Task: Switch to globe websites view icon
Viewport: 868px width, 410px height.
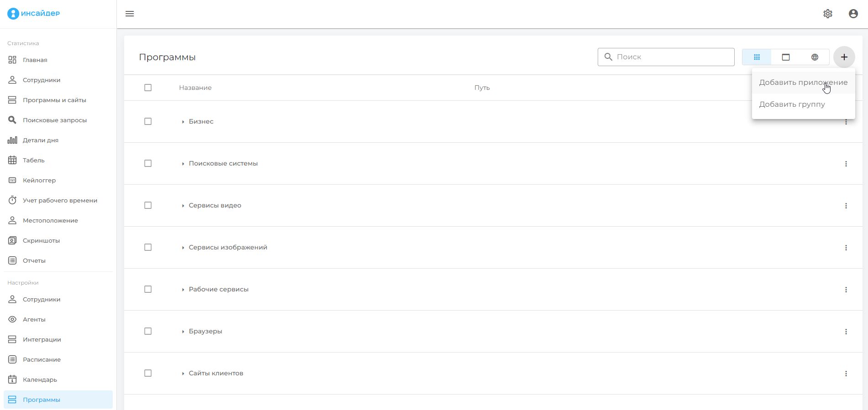Action: coord(815,57)
